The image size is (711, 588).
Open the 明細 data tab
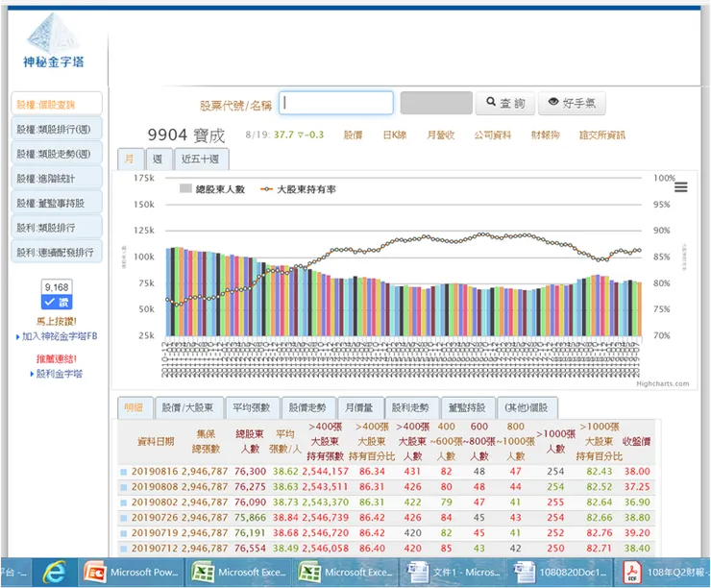(x=135, y=407)
